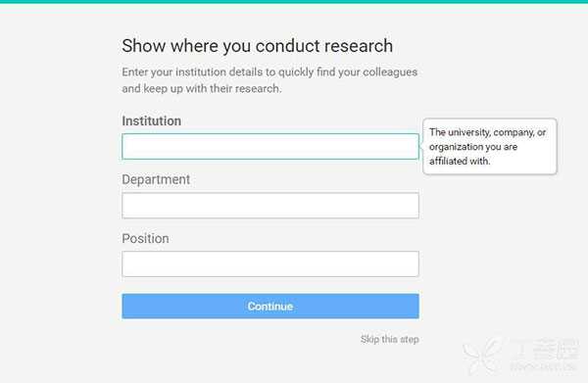The width and height of the screenshot is (588, 383).
Task: Click into the Department input box
Action: (270, 206)
